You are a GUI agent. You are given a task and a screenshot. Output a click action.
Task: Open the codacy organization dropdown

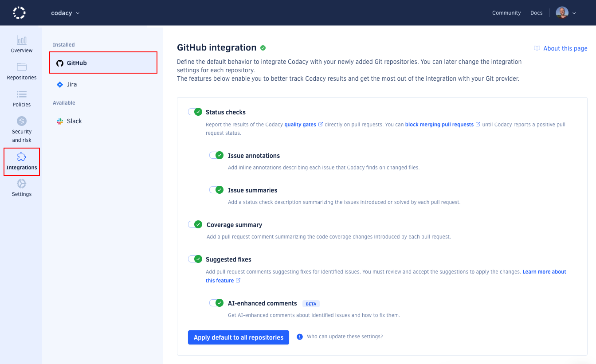click(65, 13)
